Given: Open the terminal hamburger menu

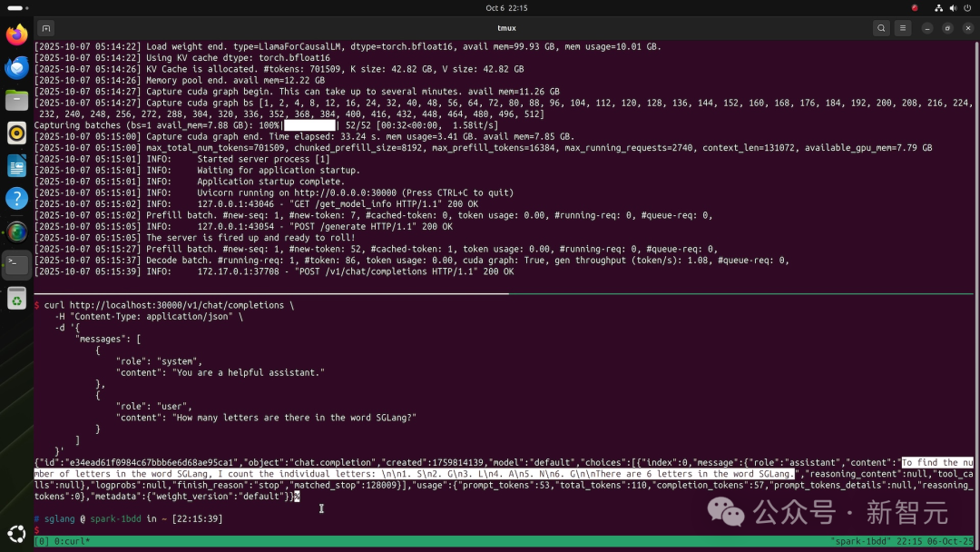Looking at the screenshot, I should [x=906, y=28].
